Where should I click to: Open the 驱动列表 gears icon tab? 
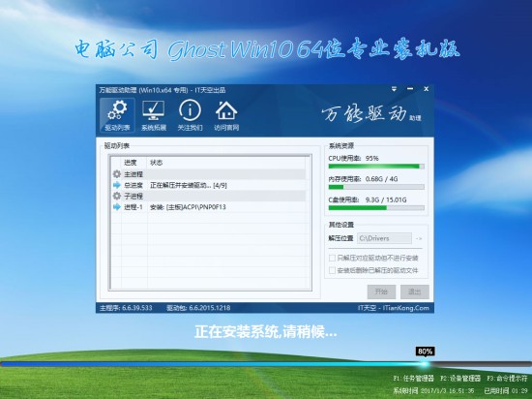click(x=117, y=115)
